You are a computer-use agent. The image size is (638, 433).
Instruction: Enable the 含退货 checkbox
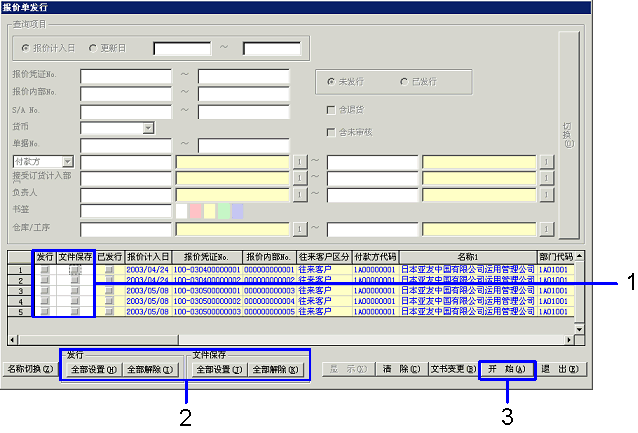[331, 109]
